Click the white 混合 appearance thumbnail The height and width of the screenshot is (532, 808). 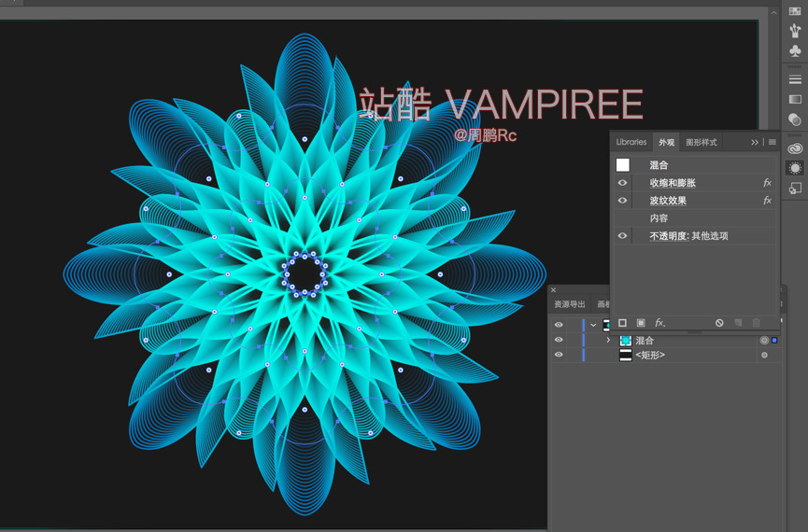click(623, 165)
